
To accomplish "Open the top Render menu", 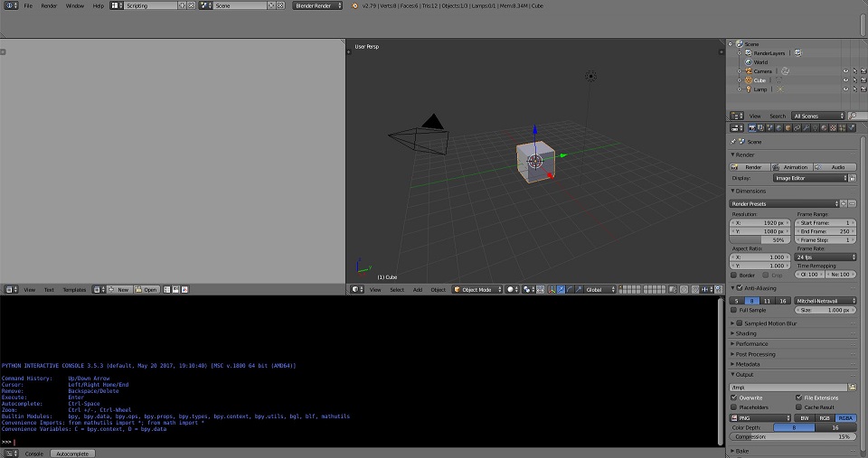I will (49, 5).
